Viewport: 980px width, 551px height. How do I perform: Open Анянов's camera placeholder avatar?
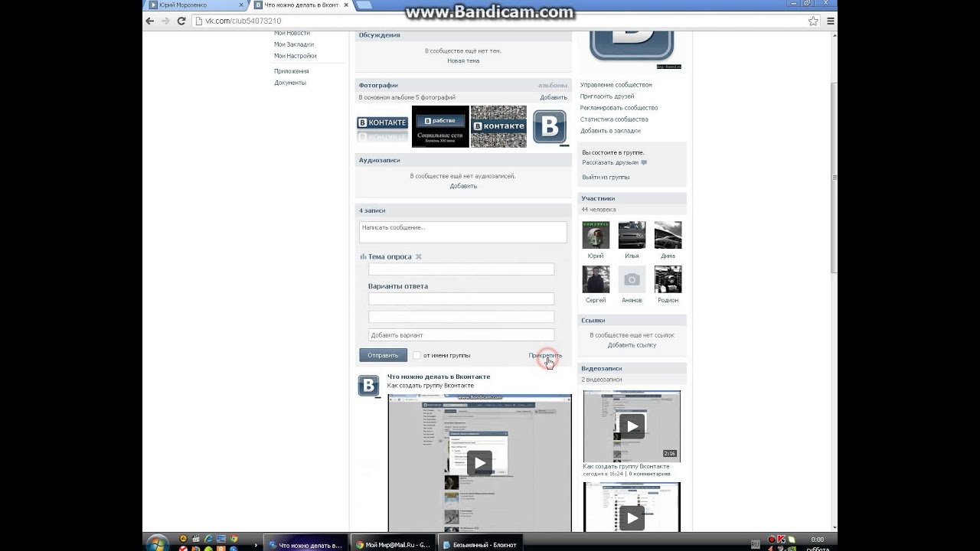[x=632, y=279]
